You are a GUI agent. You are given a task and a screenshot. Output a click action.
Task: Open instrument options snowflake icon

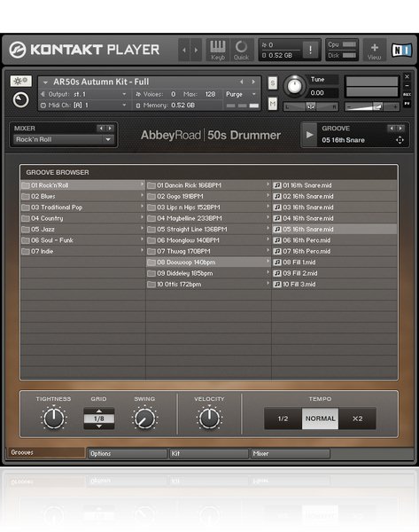point(20,81)
